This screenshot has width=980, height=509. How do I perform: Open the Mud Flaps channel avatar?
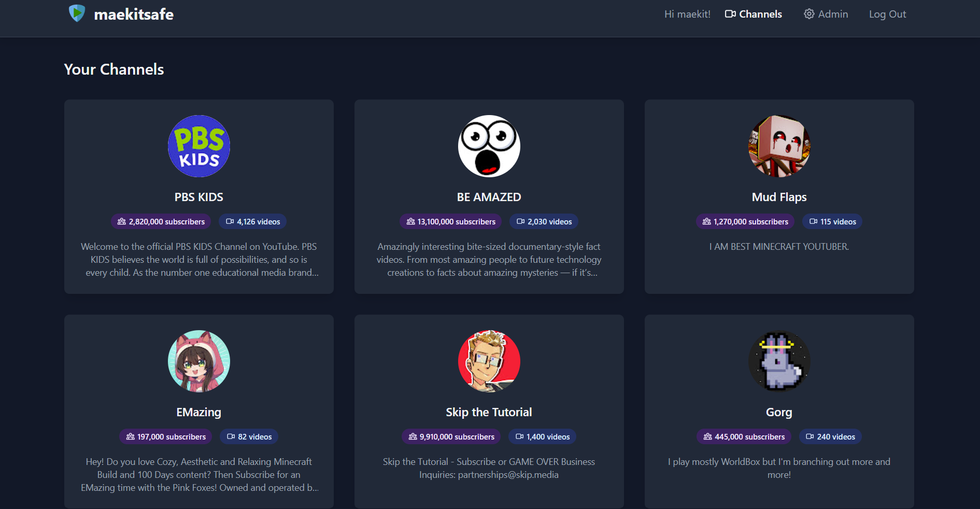(779, 146)
